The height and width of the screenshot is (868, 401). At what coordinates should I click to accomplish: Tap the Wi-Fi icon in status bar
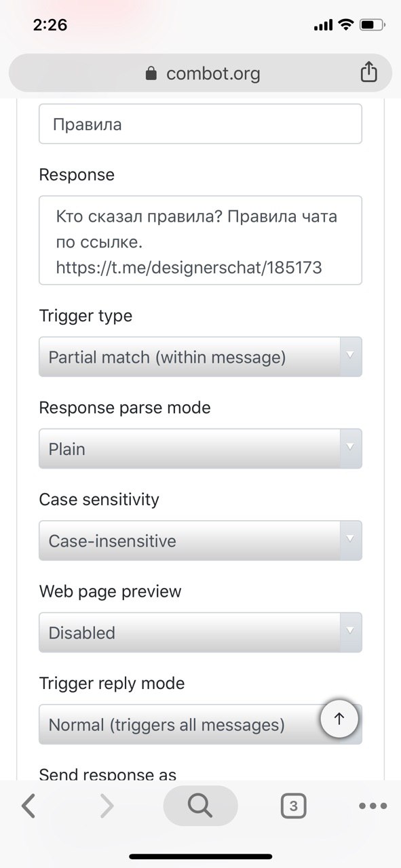point(346,25)
